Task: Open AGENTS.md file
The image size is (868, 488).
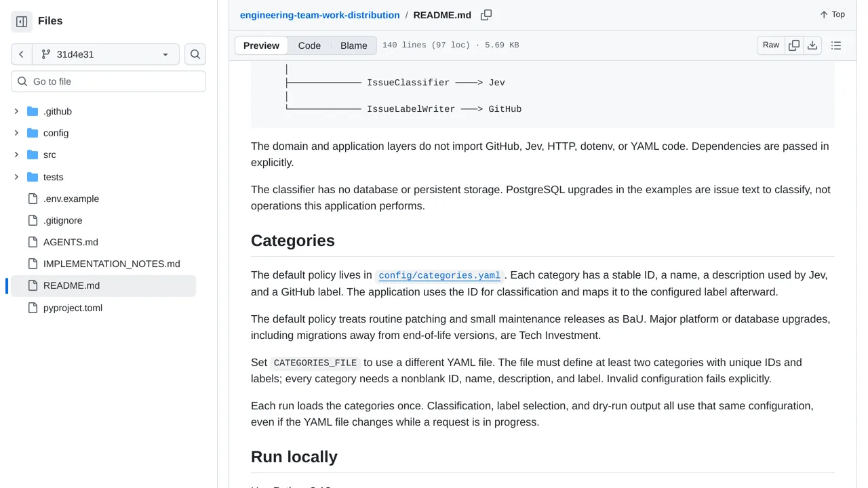Action: 71,242
